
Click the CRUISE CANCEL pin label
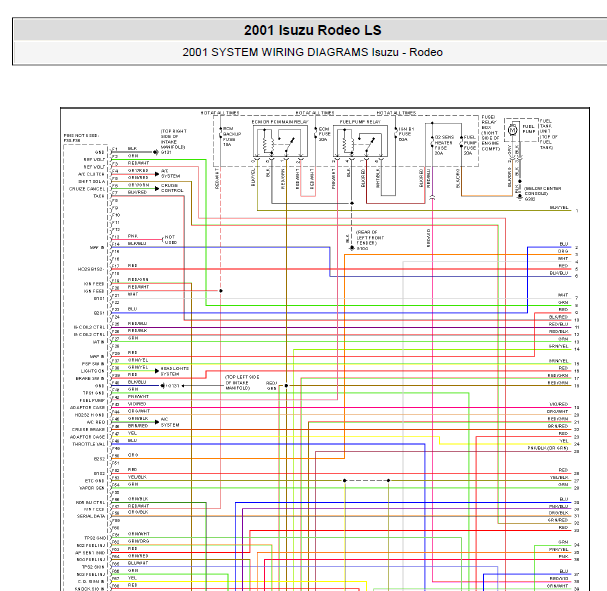pos(87,189)
